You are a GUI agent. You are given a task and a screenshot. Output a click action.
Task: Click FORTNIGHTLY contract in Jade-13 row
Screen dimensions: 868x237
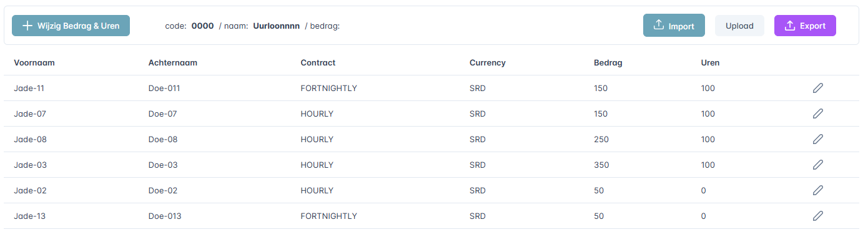(x=328, y=216)
